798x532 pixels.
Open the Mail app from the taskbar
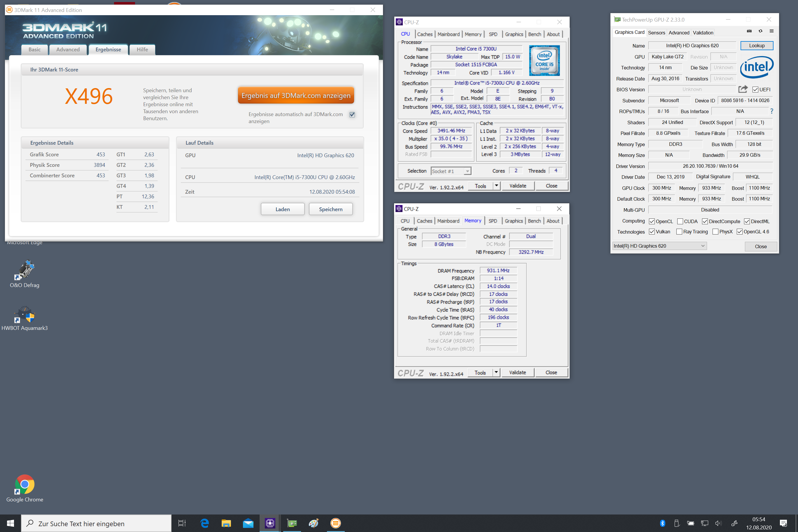248,523
